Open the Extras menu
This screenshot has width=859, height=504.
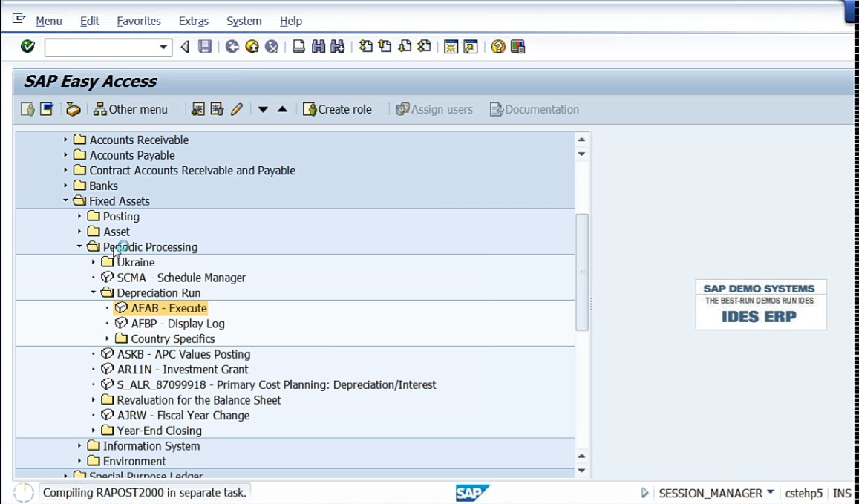(193, 21)
